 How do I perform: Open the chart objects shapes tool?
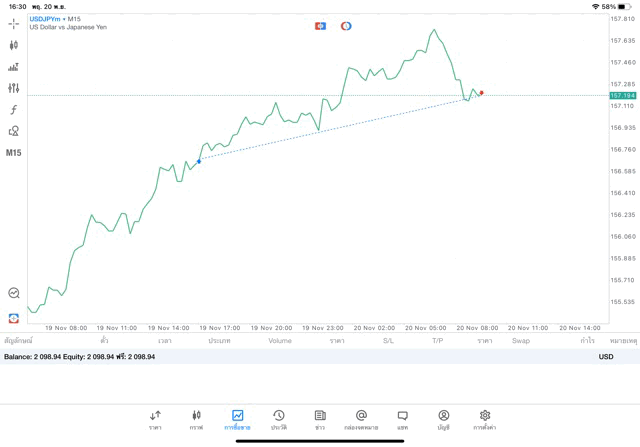click(13, 131)
